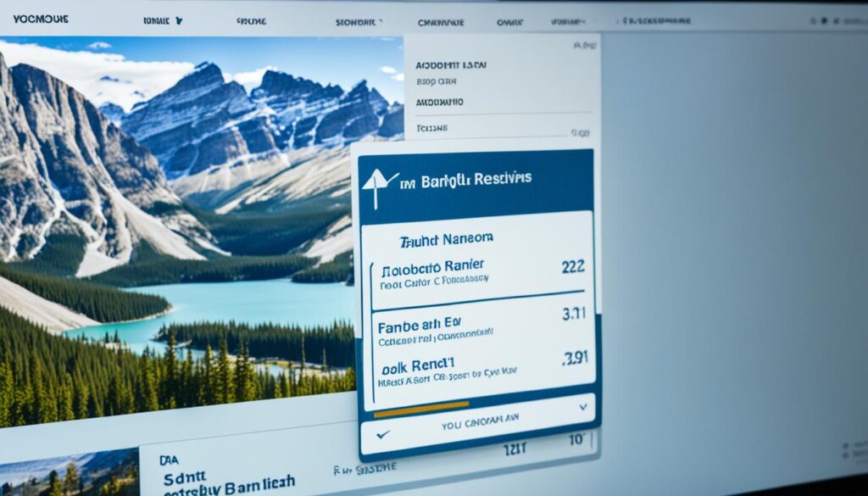Expand the fourth navigation item with the small caret
This screenshot has width=868, height=496.
tap(359, 23)
